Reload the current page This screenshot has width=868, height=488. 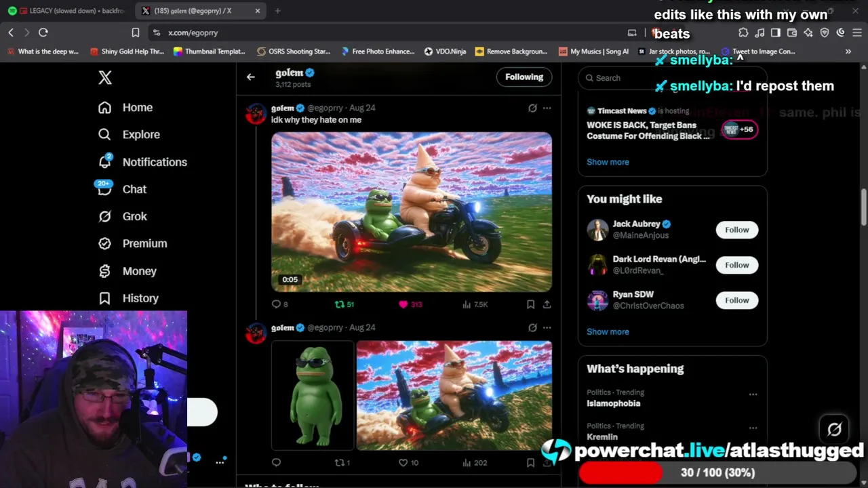[43, 33]
